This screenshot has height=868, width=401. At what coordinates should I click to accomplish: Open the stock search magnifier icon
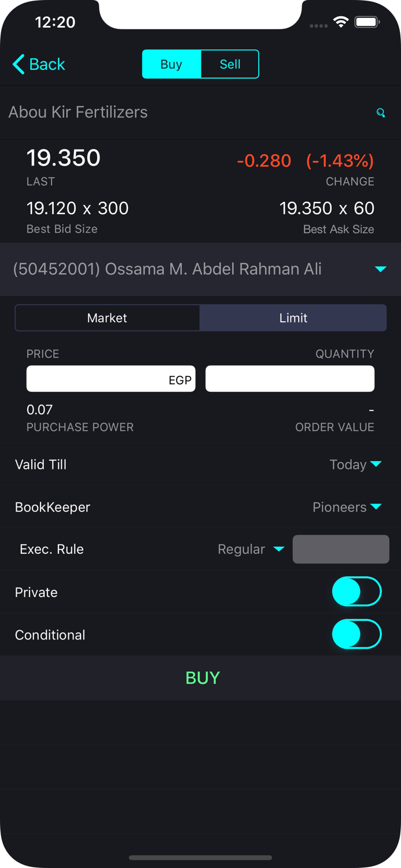click(x=381, y=113)
